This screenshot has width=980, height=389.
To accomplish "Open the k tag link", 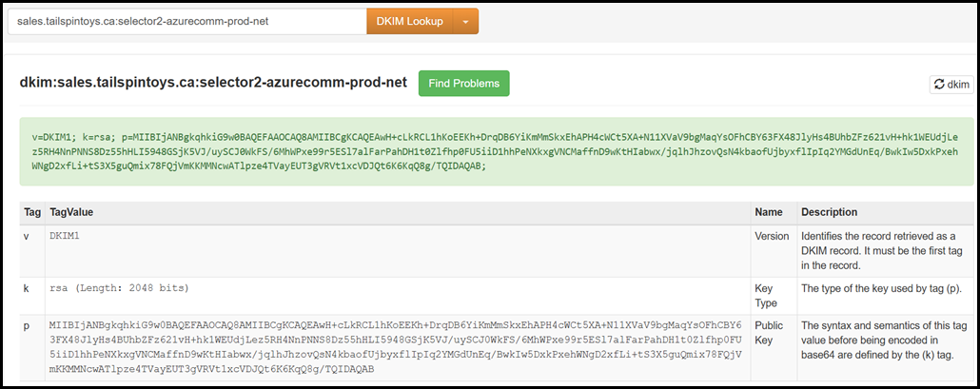I will pyautogui.click(x=27, y=288).
